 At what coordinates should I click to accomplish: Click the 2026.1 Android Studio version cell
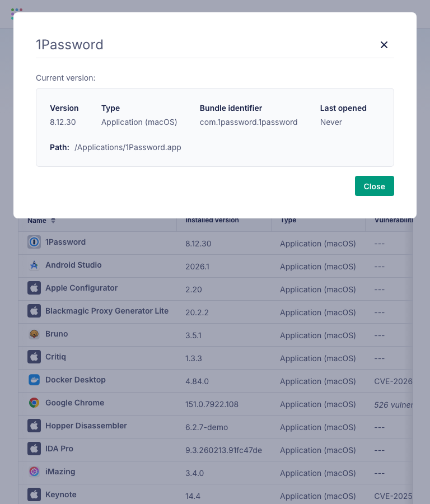(197, 267)
